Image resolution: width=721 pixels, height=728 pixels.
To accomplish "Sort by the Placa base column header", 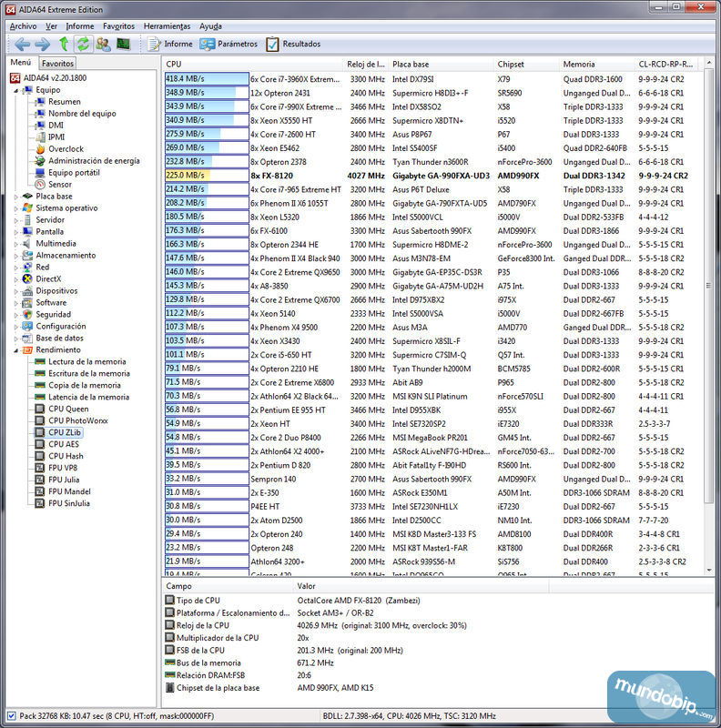I will 441,64.
